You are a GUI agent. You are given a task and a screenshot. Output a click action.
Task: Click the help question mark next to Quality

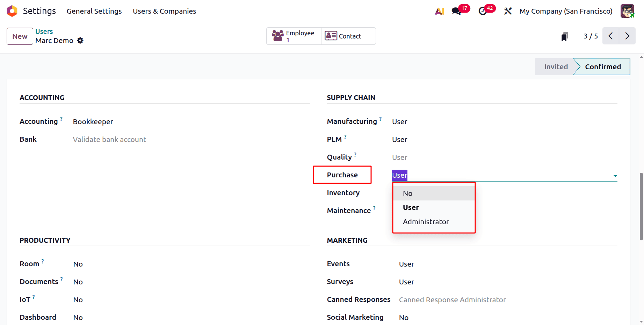tap(355, 154)
